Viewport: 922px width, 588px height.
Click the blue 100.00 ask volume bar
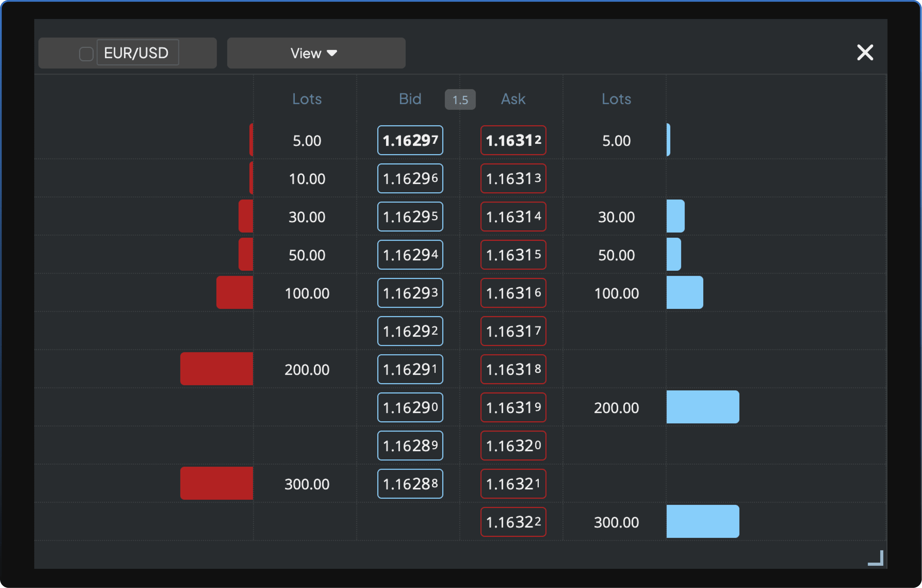coord(684,292)
